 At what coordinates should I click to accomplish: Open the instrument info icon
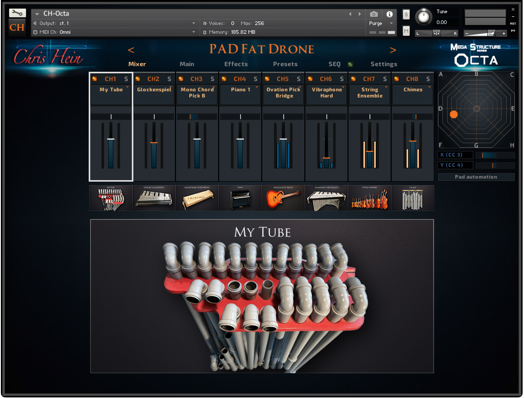(x=389, y=14)
